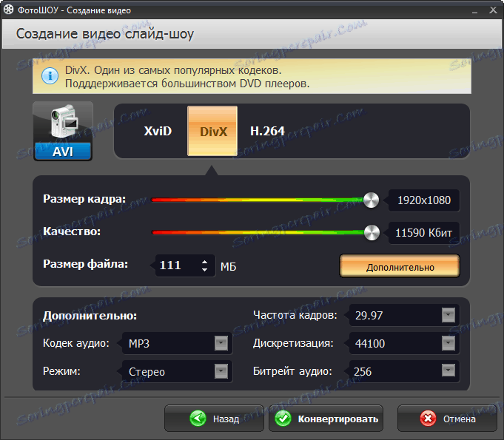The width and height of the screenshot is (504, 440).
Task: Expand the Стерео mode dropdown
Action: tap(221, 371)
